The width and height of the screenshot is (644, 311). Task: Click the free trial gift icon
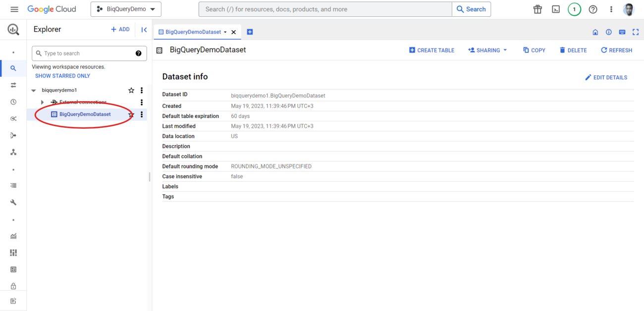pos(537,9)
